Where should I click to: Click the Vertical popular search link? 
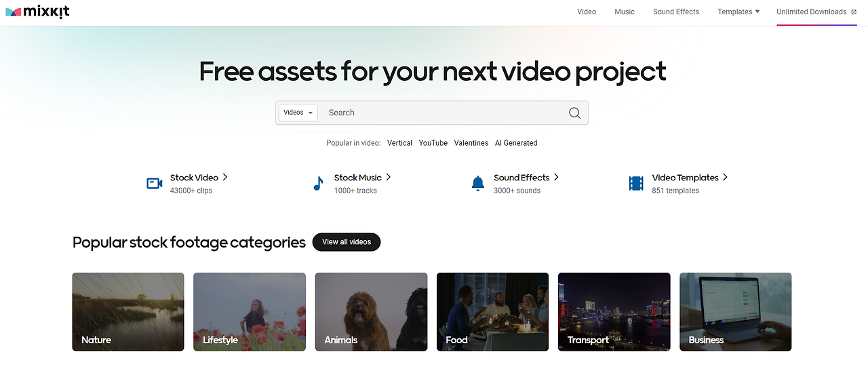(x=399, y=143)
